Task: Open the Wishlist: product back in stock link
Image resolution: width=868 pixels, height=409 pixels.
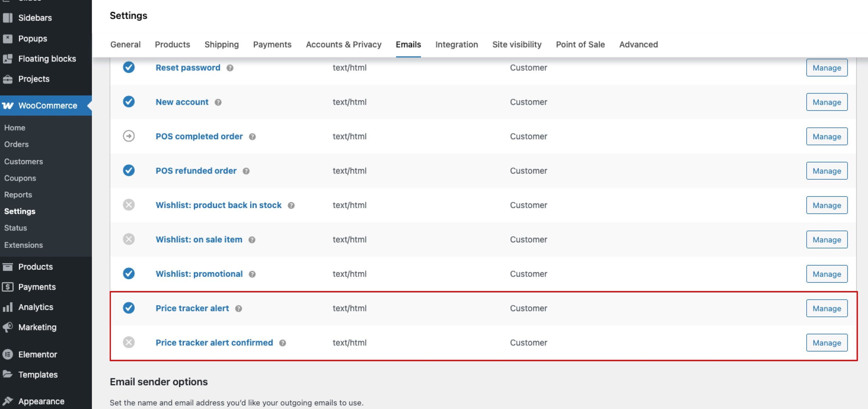Action: [x=218, y=205]
